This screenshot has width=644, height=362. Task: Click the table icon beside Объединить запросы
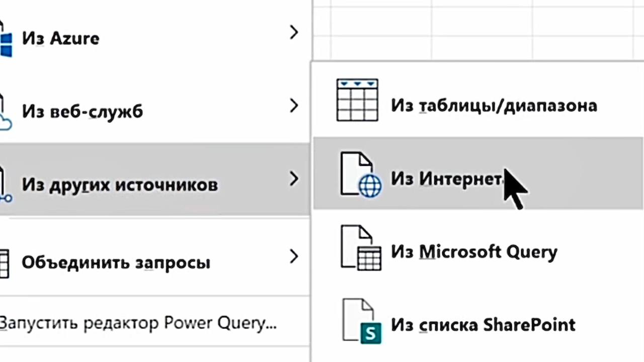coord(4,263)
